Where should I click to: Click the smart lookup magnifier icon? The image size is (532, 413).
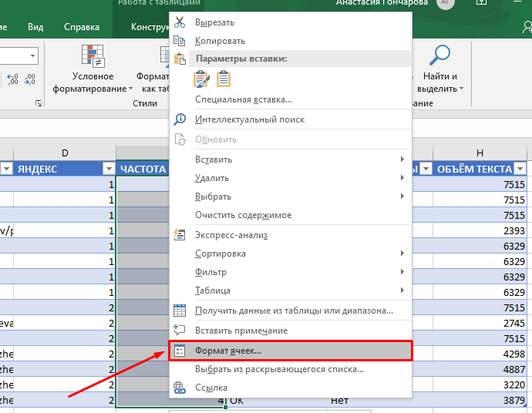[x=180, y=119]
